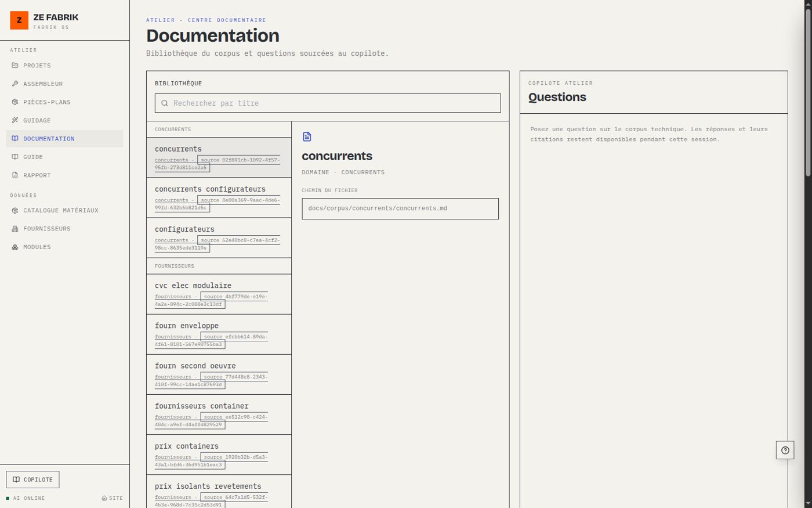Screen dimensions: 812x508
Task: Click the Fournisseurs building icon
Action: point(15,229)
